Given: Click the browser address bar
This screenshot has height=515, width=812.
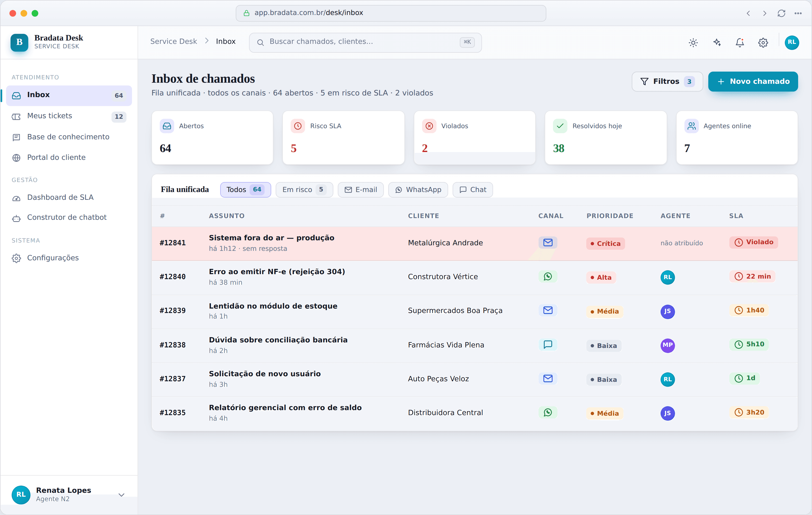Looking at the screenshot, I should click(390, 13).
